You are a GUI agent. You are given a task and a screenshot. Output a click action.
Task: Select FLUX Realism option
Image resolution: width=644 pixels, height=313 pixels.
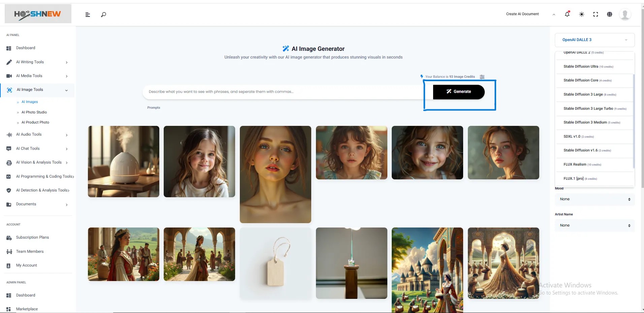(595, 165)
